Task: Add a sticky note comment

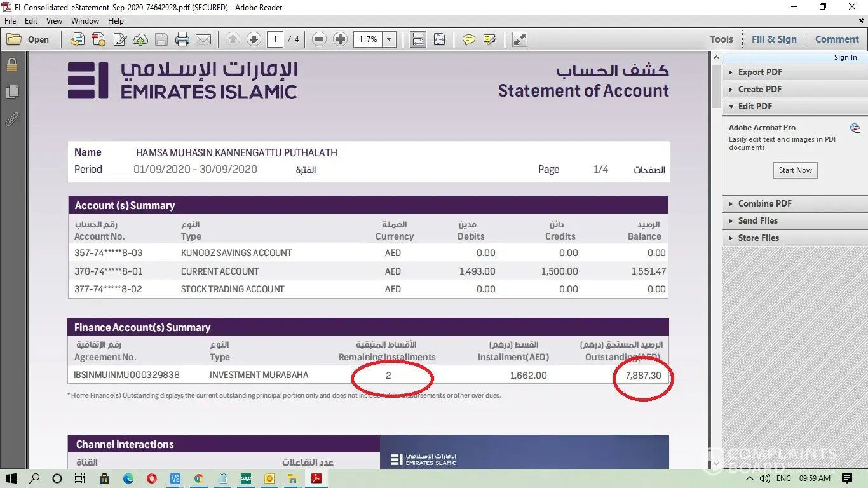Action: pyautogui.click(x=469, y=39)
